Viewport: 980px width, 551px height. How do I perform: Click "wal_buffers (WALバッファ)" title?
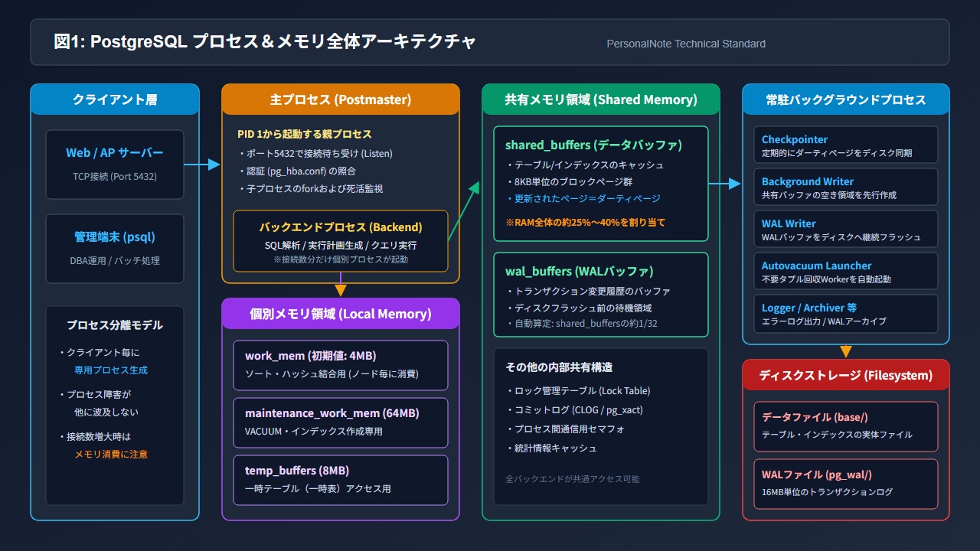(579, 271)
